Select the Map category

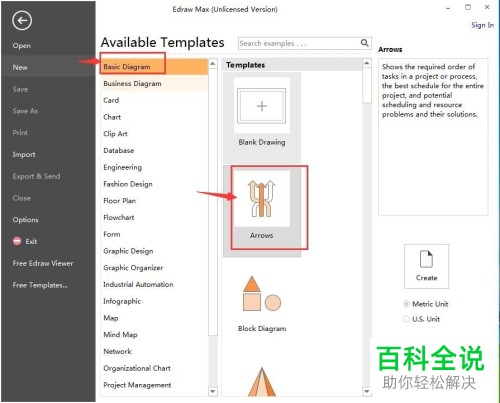[x=111, y=318]
